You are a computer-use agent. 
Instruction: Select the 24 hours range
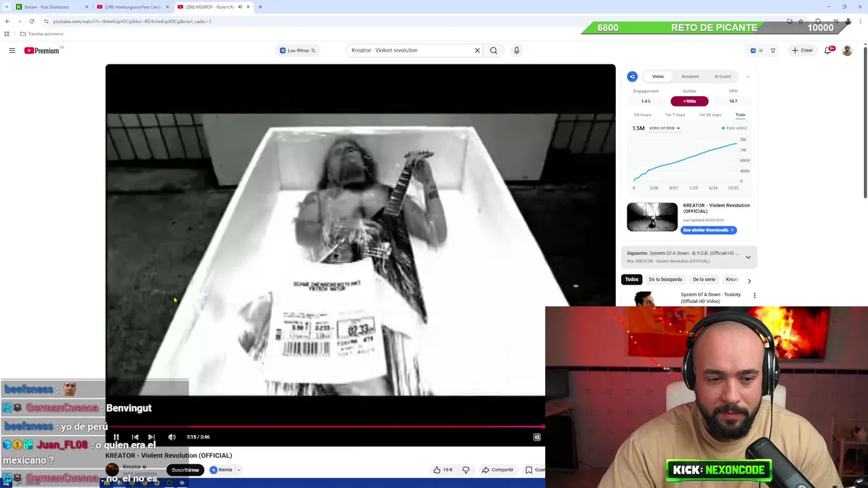coord(642,115)
